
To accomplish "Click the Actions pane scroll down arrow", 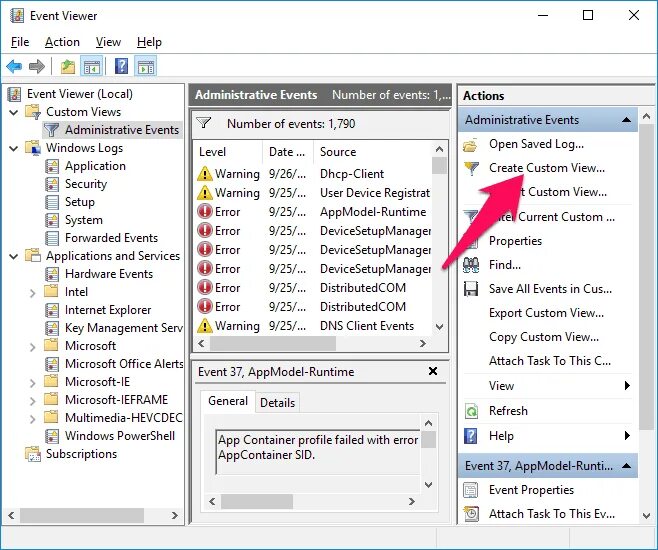I will (x=647, y=516).
